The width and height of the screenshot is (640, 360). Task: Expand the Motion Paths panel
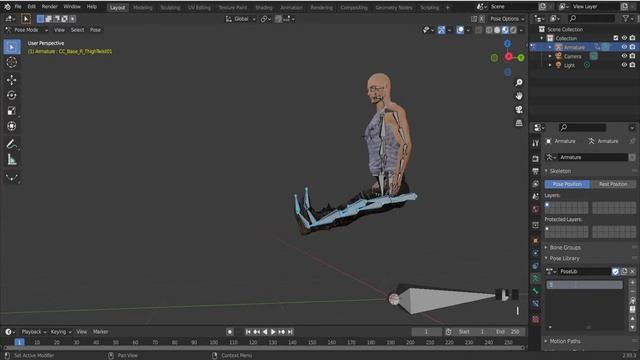(564, 341)
